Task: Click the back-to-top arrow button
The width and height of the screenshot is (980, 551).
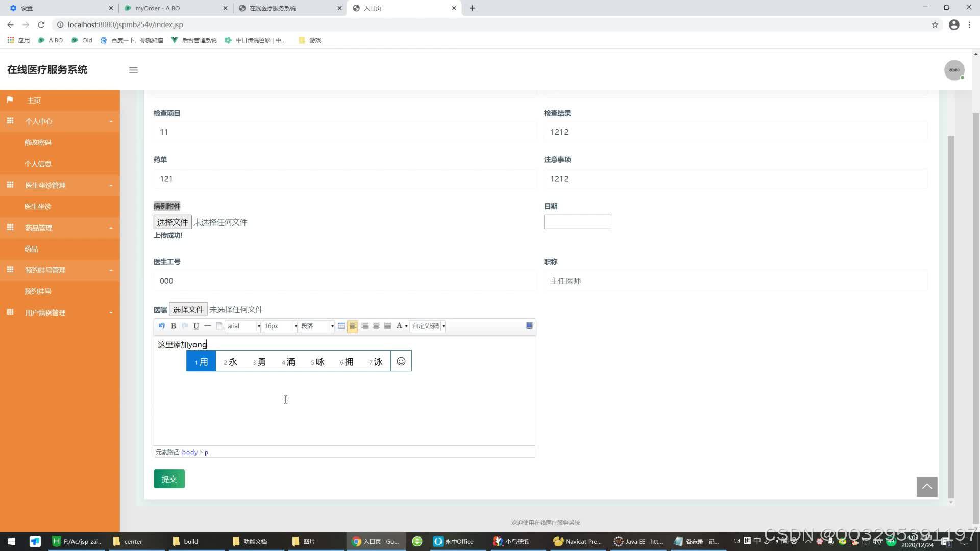Action: tap(927, 487)
